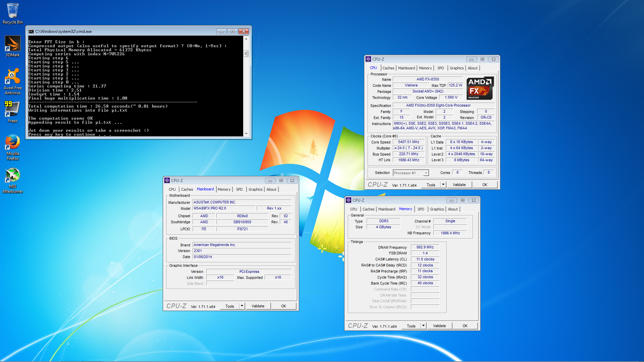Open the Graphics tab in the Memory window
The image size is (644, 362).
click(x=437, y=209)
